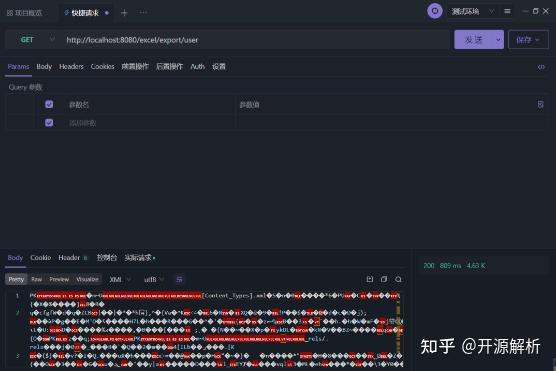Click the save button
This screenshot has width=556, height=371.
point(528,40)
